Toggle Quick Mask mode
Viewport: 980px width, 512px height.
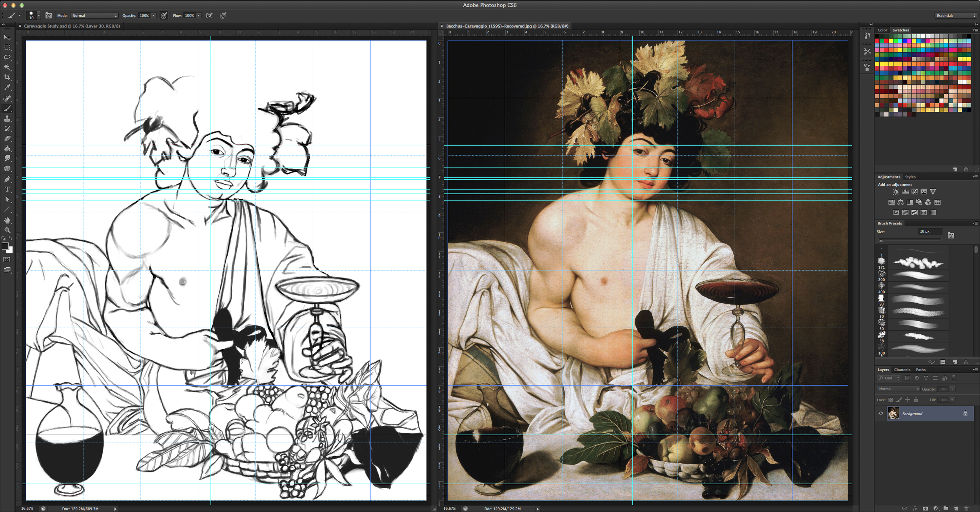coord(7,260)
